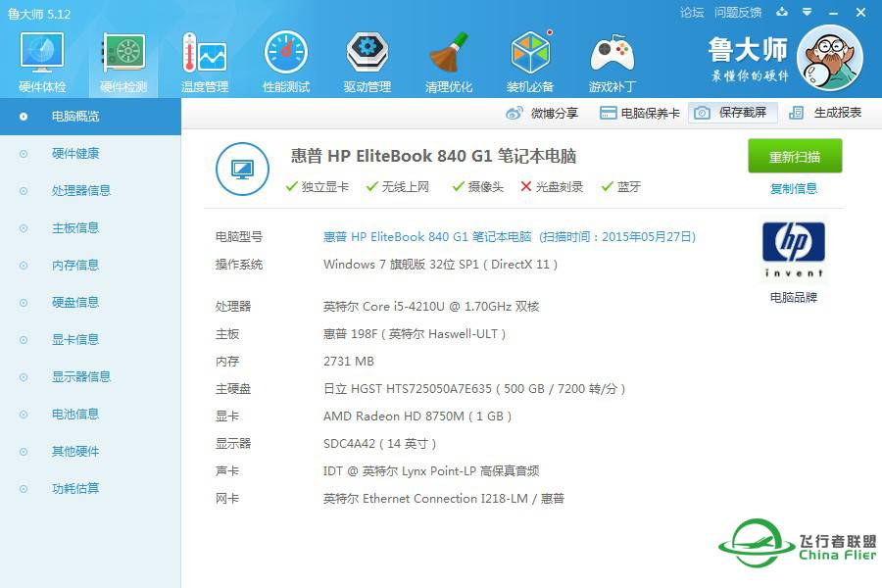The image size is (882, 588).
Task: Open the dropdown arrow in the title bar
Action: pyautogui.click(x=806, y=13)
